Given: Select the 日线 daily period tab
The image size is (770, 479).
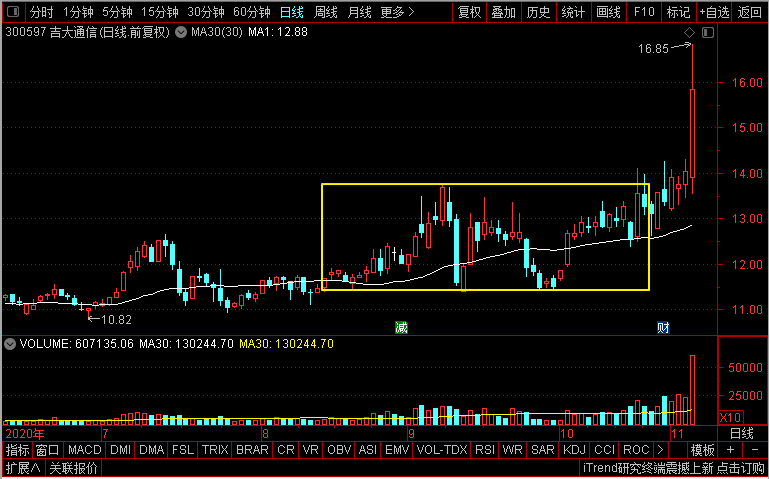Looking at the screenshot, I should pyautogui.click(x=292, y=12).
